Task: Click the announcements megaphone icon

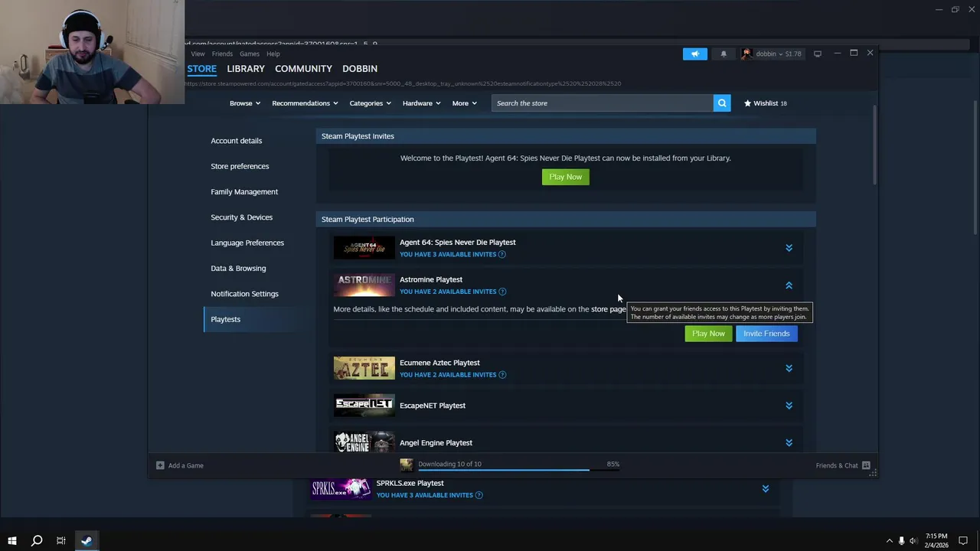Action: 695,54
